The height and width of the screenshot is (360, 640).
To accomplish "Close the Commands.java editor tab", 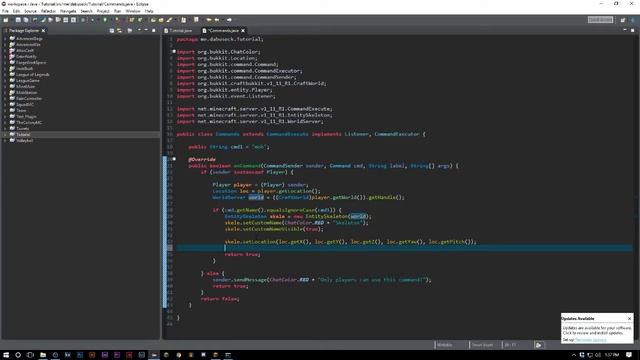I will [243, 31].
